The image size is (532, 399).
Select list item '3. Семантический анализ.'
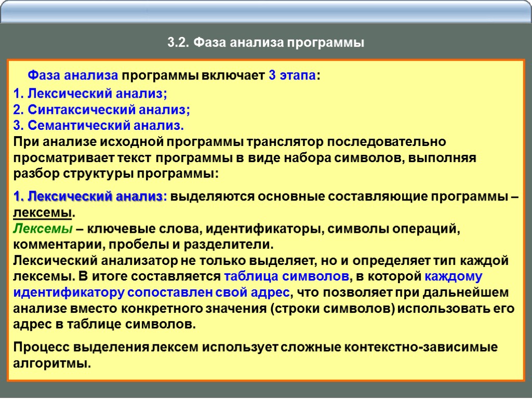(98, 125)
